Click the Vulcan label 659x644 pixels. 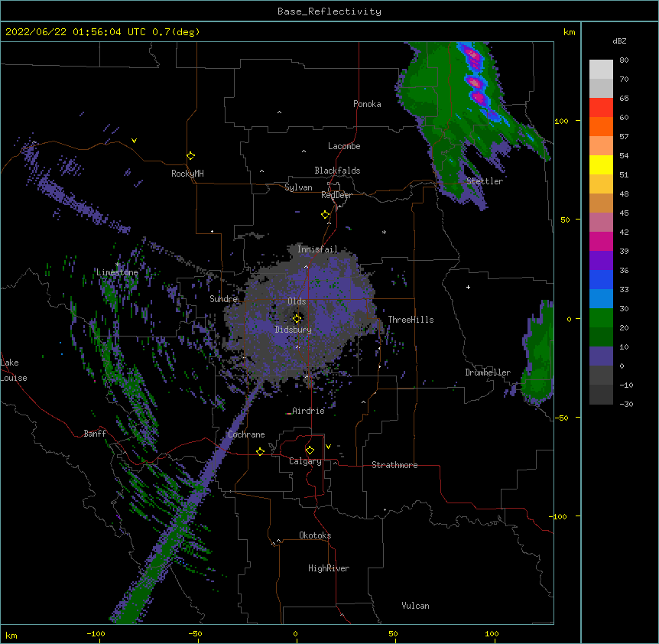click(x=415, y=606)
